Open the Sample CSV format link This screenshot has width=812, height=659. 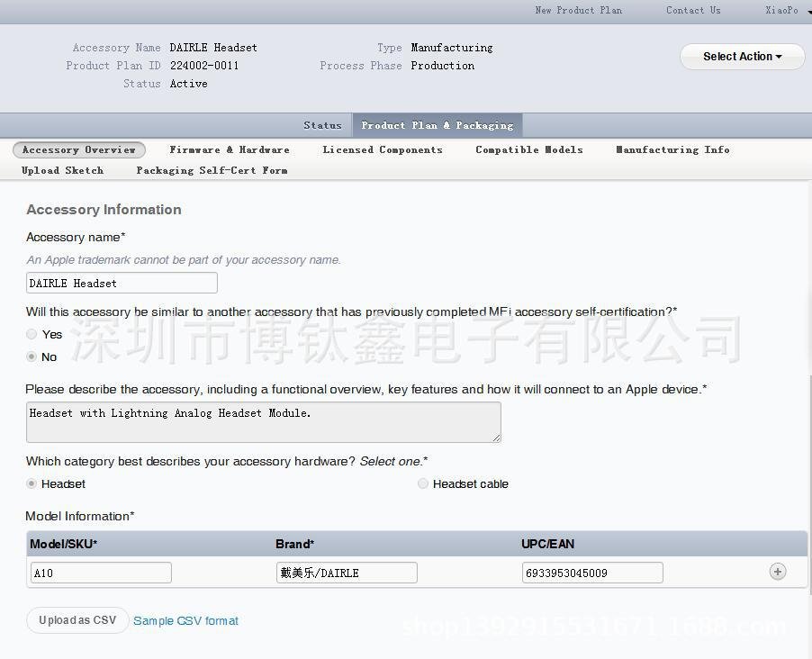(x=185, y=621)
